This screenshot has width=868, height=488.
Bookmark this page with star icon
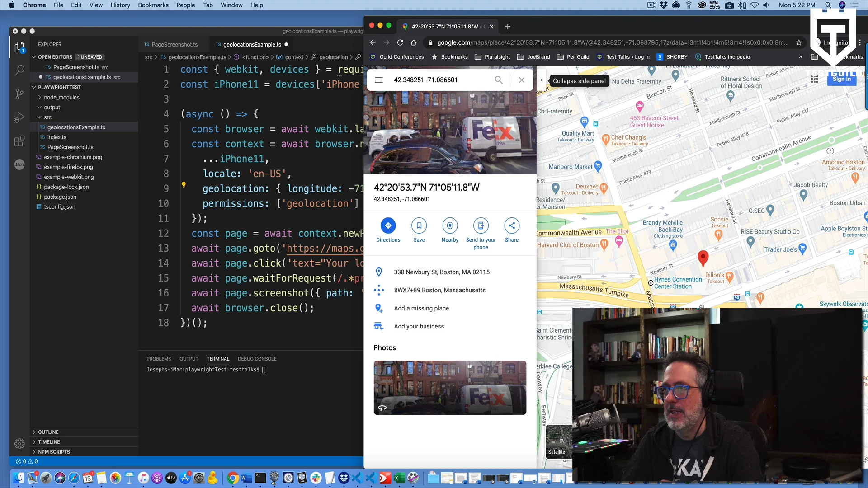click(x=799, y=42)
